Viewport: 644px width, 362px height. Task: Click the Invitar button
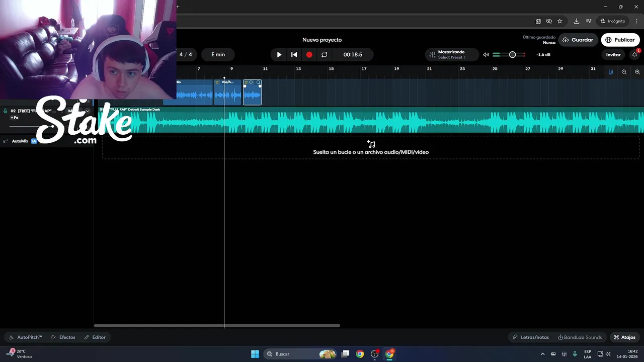point(613,55)
